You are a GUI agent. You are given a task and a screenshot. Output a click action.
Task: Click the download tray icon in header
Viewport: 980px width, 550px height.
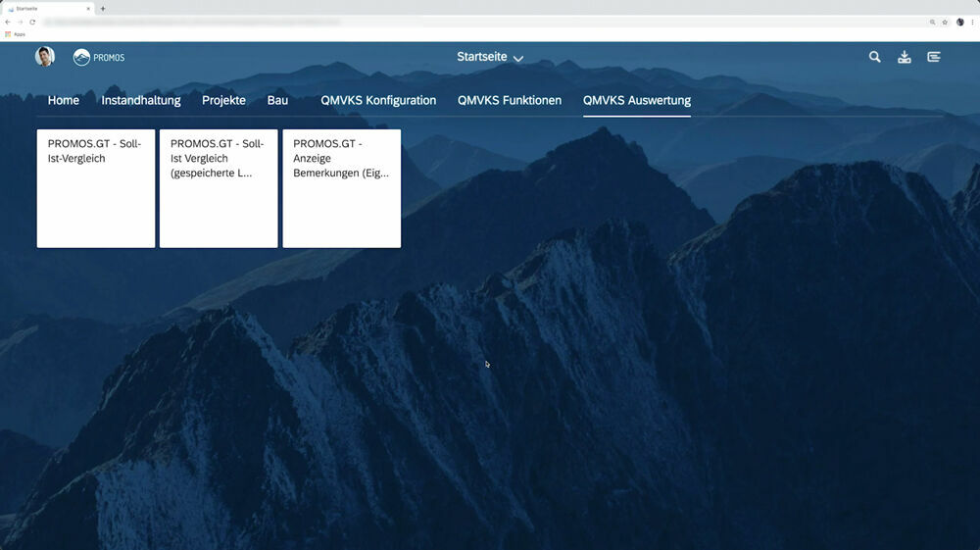pos(904,57)
